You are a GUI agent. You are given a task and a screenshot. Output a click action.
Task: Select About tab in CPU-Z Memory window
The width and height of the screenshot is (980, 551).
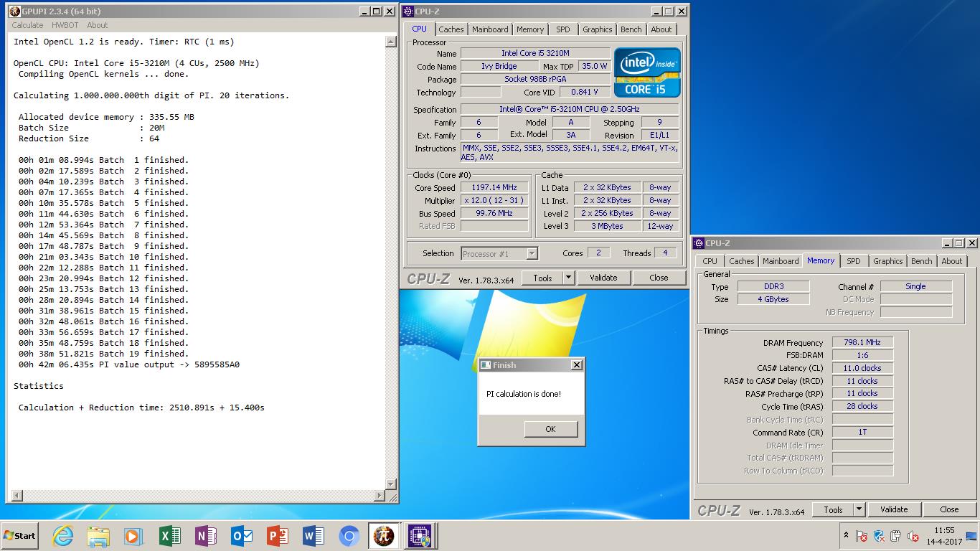(x=952, y=261)
